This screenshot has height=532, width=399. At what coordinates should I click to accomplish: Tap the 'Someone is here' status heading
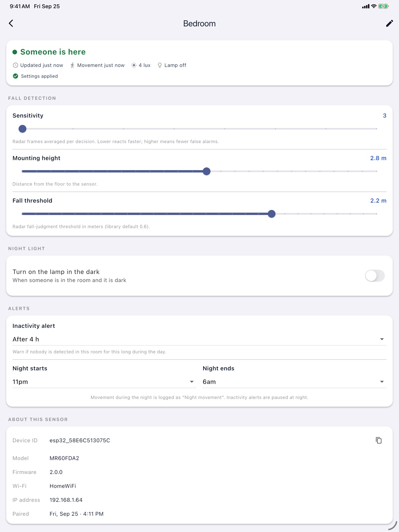[x=53, y=52]
